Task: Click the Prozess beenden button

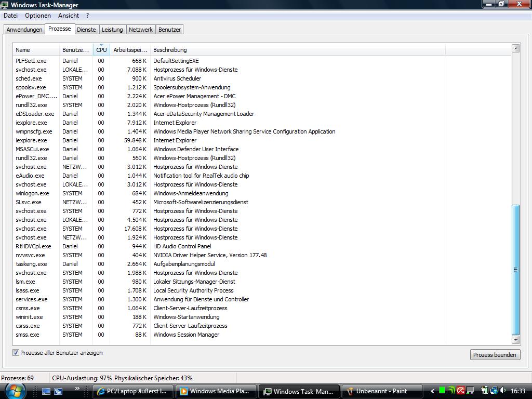Action: coord(495,355)
